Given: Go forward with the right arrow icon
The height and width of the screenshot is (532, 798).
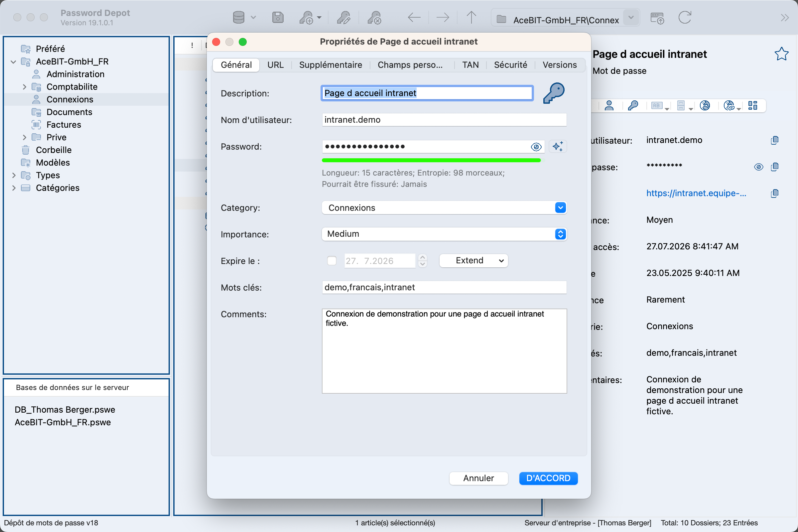Looking at the screenshot, I should (x=443, y=17).
